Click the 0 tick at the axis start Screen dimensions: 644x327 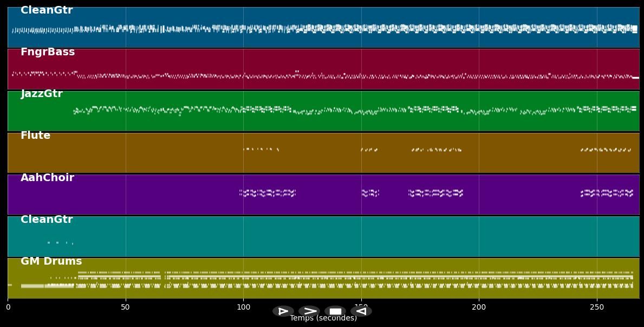8,307
